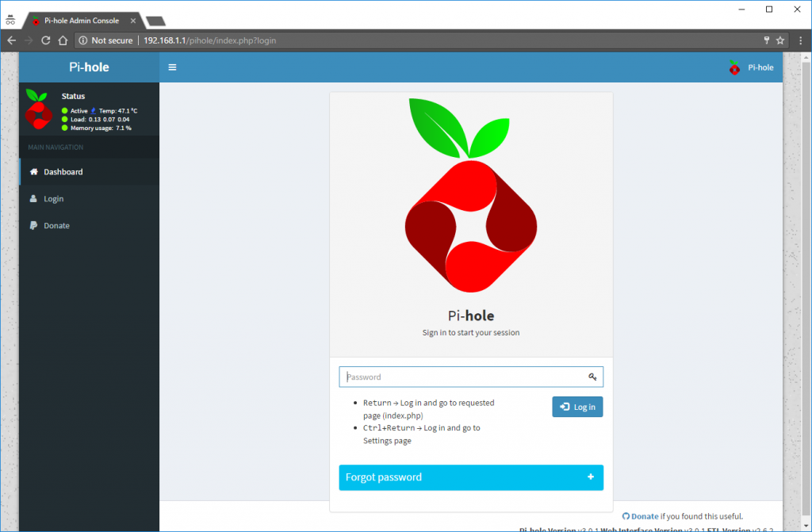Click the key icon in the password field

pos(592,377)
